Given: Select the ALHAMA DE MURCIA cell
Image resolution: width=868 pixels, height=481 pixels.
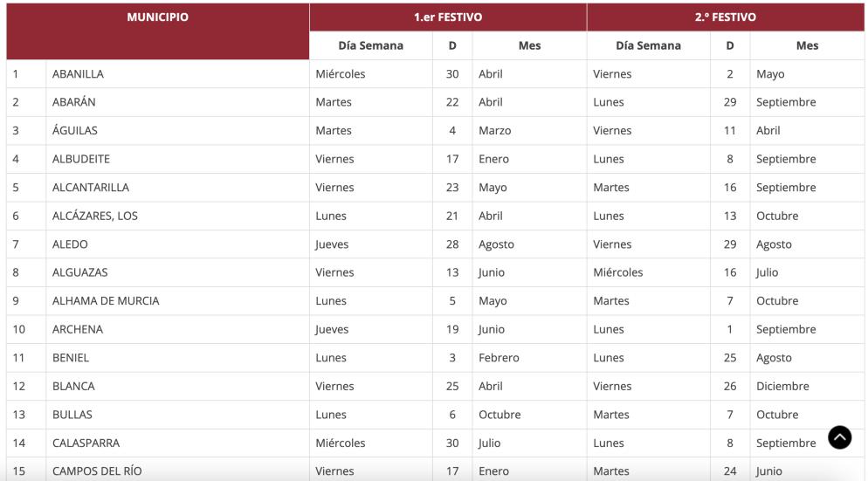Looking at the screenshot, I should point(106,301).
